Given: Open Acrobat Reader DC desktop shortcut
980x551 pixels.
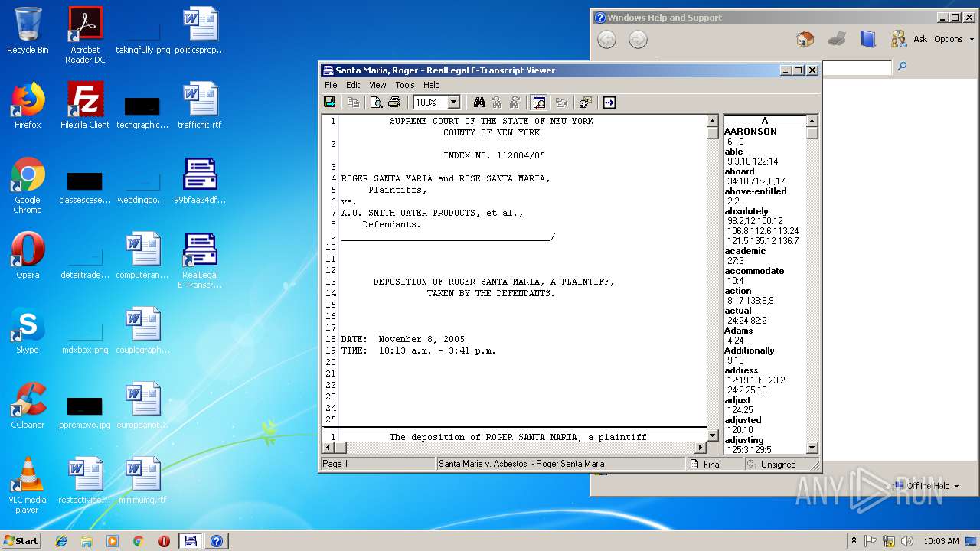Looking at the screenshot, I should pyautogui.click(x=85, y=35).
